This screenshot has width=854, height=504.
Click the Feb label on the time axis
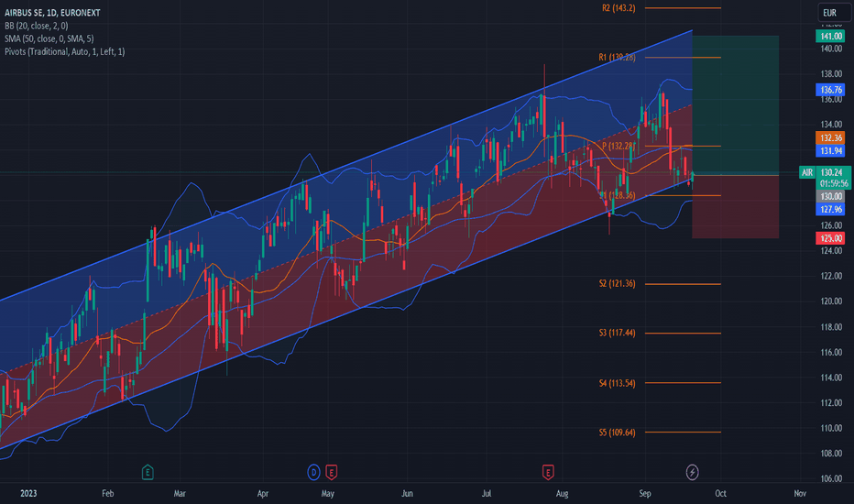point(108,493)
